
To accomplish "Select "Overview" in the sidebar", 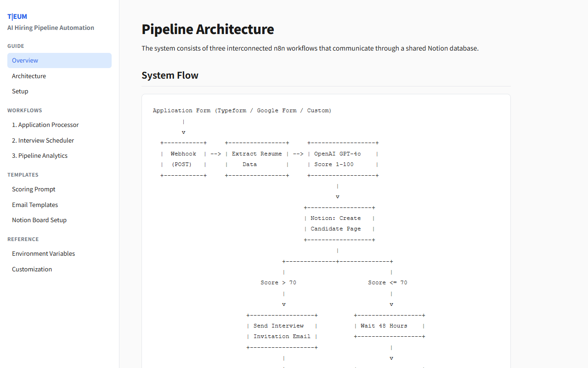I will 25,60.
